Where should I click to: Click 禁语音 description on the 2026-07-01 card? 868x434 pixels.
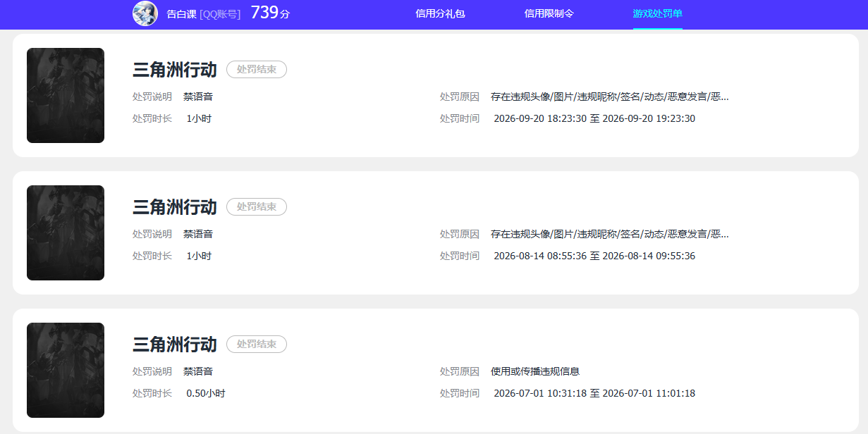[198, 371]
